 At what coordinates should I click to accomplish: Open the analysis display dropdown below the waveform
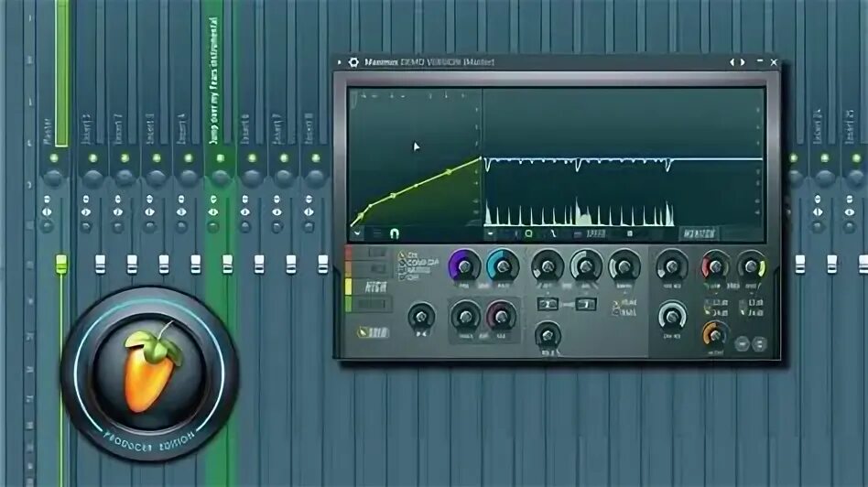tap(491, 233)
